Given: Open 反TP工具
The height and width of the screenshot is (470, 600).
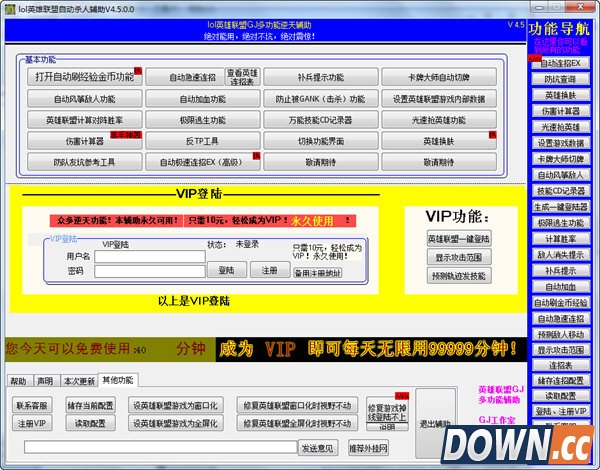Looking at the screenshot, I should (203, 141).
